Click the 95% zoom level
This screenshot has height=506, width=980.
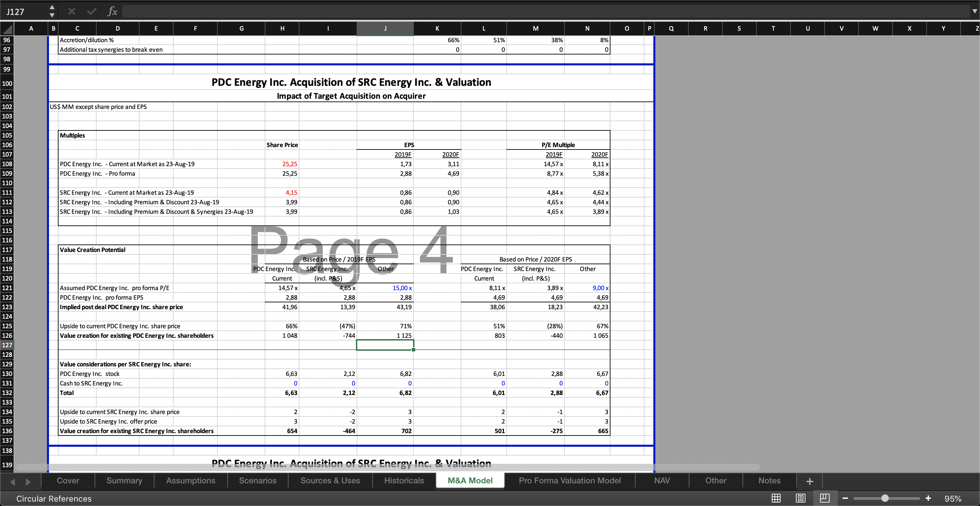(953, 499)
